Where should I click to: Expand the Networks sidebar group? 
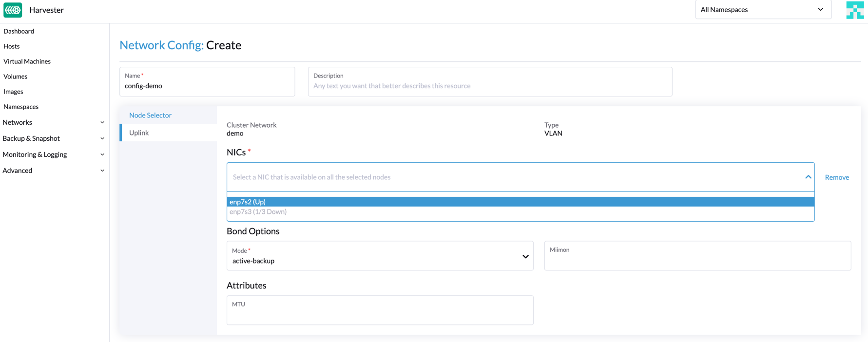click(x=54, y=122)
